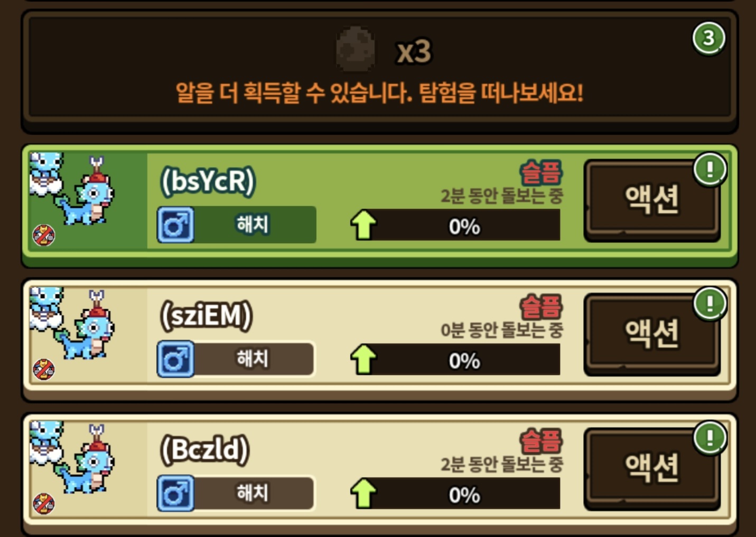Open the 액션 button for bsYcR
Screen dimensions: 756x537
point(652,201)
